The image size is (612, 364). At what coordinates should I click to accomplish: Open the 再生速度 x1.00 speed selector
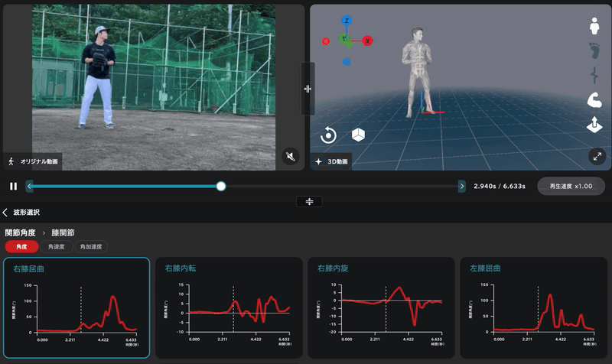(x=571, y=187)
